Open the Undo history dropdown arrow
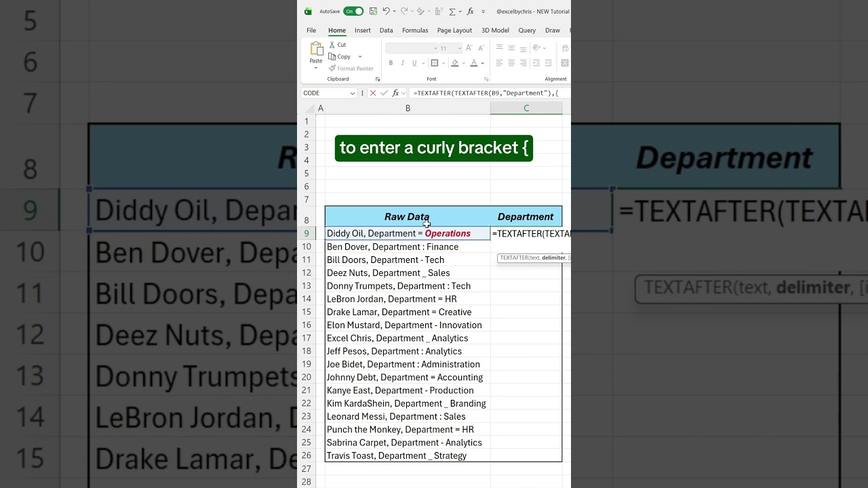The width and height of the screenshot is (868, 488). point(394,12)
